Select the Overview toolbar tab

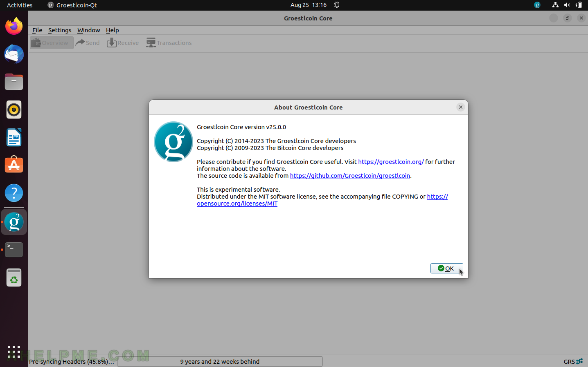52,43
